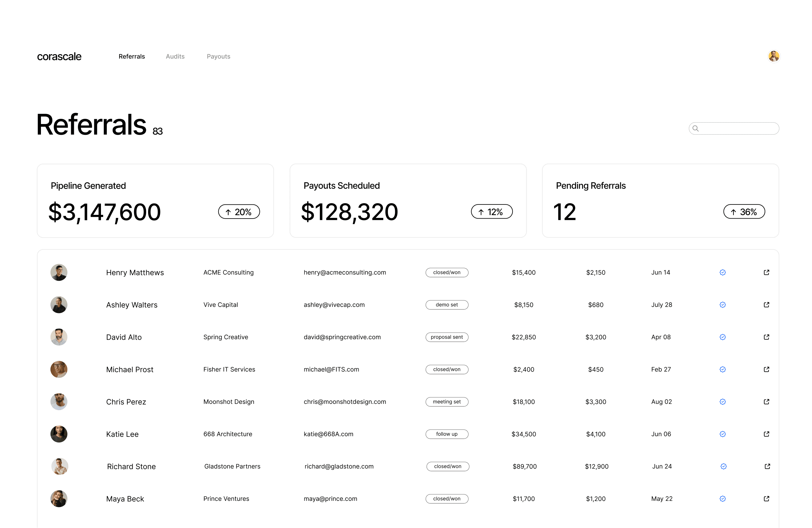
Task: Focus the referrals search field
Action: 734,128
